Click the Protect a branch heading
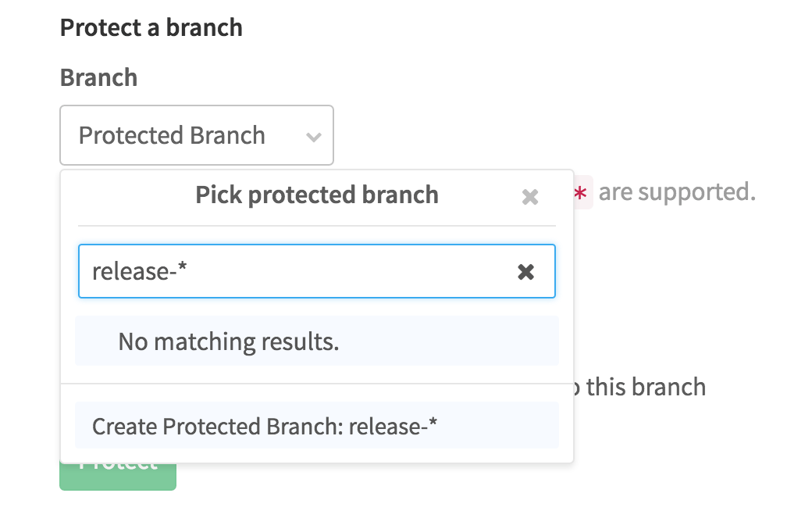This screenshot has height=511, width=812. [151, 27]
